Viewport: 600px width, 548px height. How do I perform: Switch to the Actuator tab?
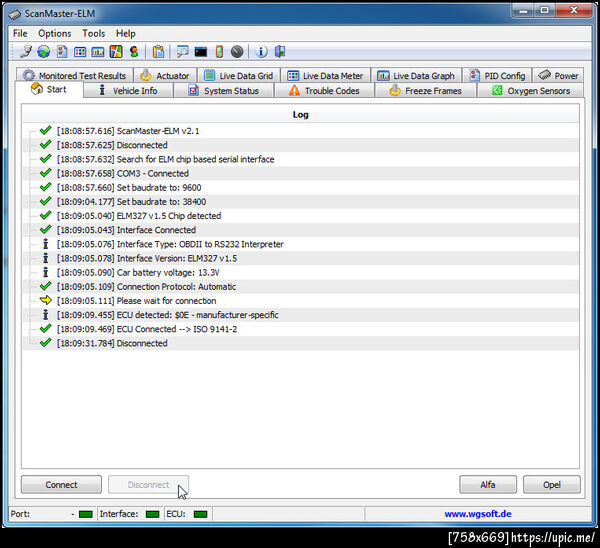pos(165,75)
